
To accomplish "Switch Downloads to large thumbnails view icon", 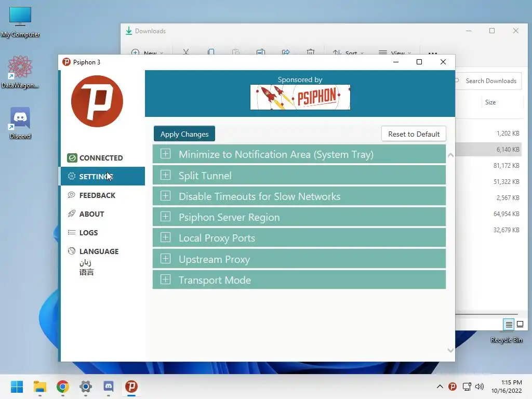I will (520, 324).
